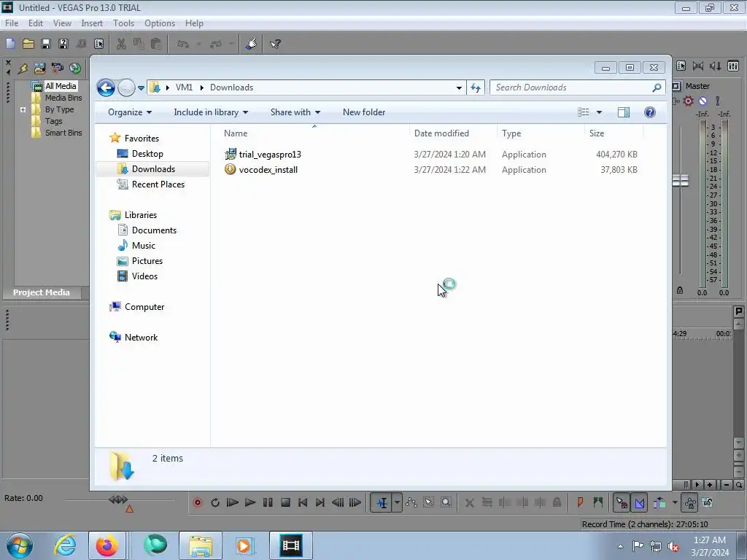Click the Windows Start button
This screenshot has width=747, height=560.
(x=19, y=545)
